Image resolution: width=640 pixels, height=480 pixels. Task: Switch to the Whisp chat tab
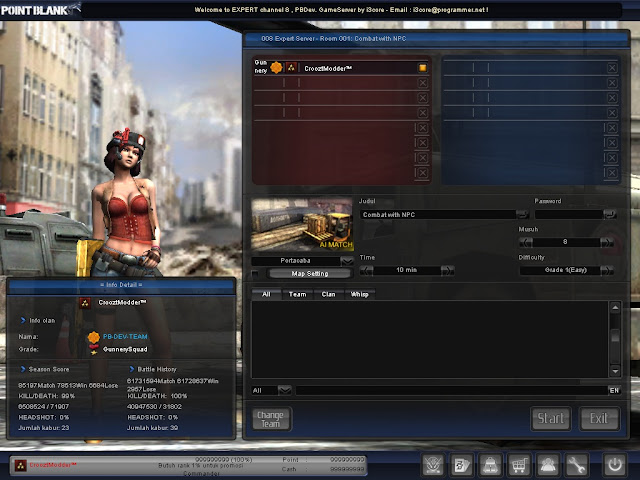point(360,294)
